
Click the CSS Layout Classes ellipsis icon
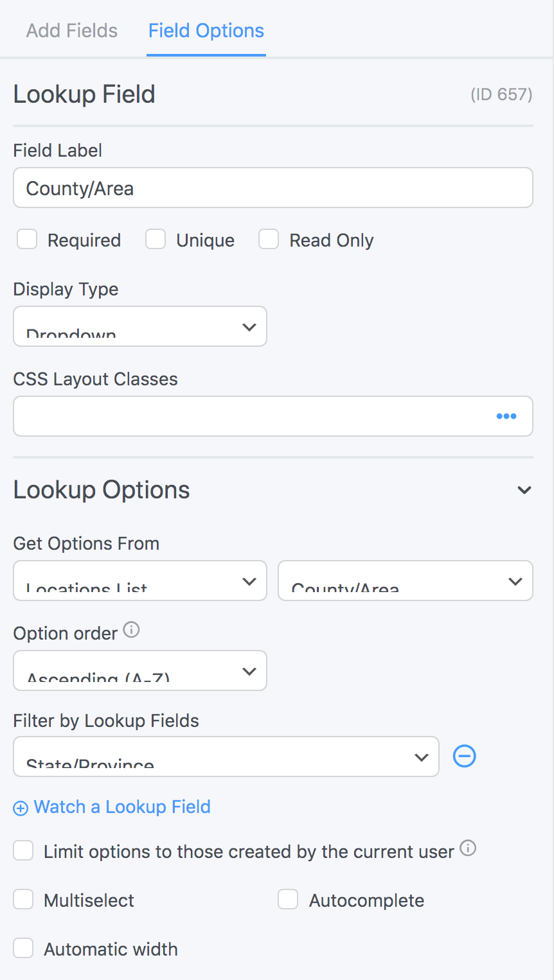pos(506,416)
